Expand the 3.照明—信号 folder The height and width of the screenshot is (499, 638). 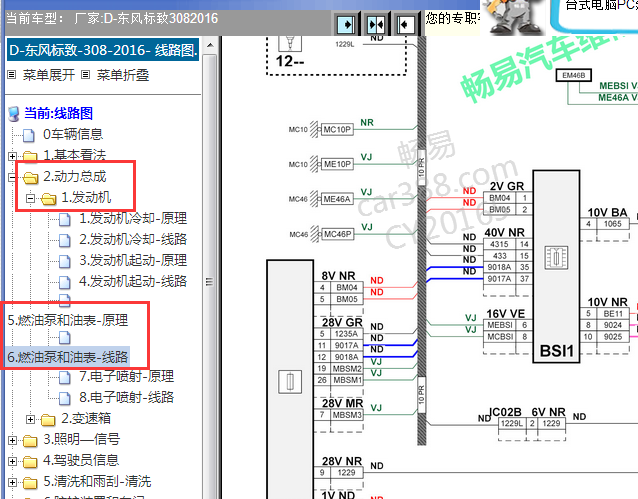[12, 440]
